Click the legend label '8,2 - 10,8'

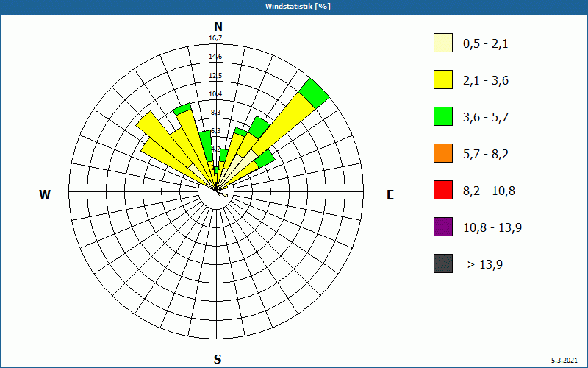pos(489,191)
